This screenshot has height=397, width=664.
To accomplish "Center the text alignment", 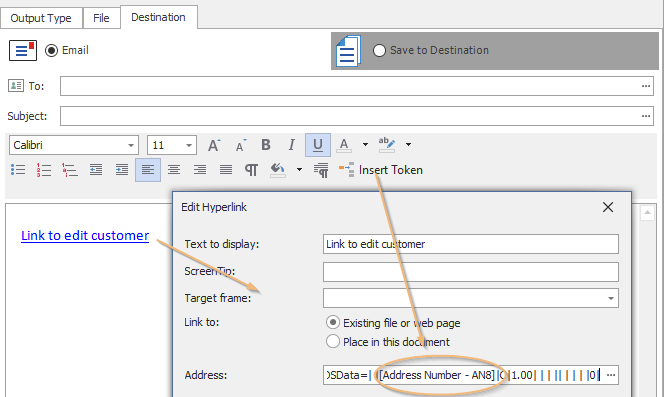I will pos(174,170).
